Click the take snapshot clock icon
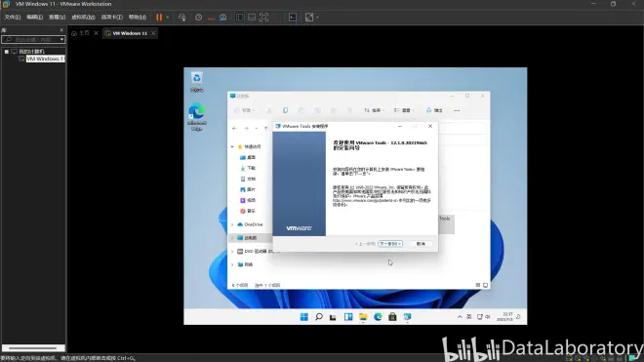Viewport: 644px width, 362px height. [x=198, y=18]
